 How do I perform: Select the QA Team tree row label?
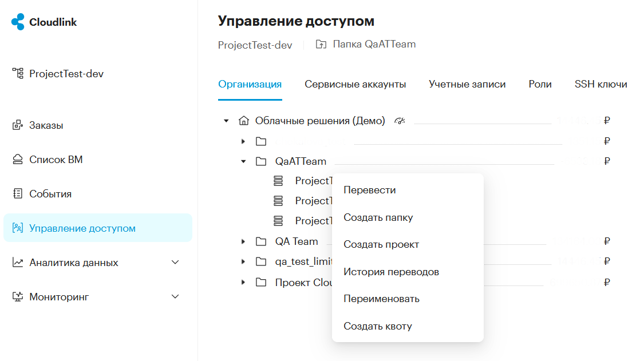297,241
